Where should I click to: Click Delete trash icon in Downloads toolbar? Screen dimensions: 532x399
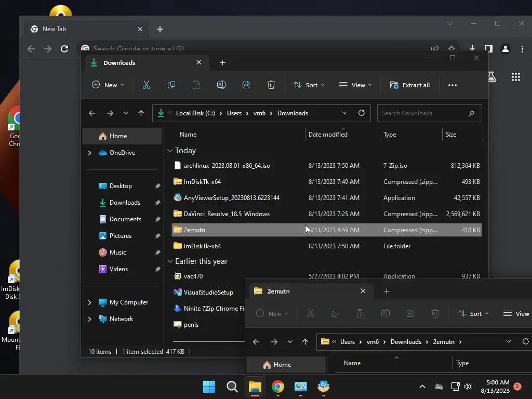tap(271, 85)
